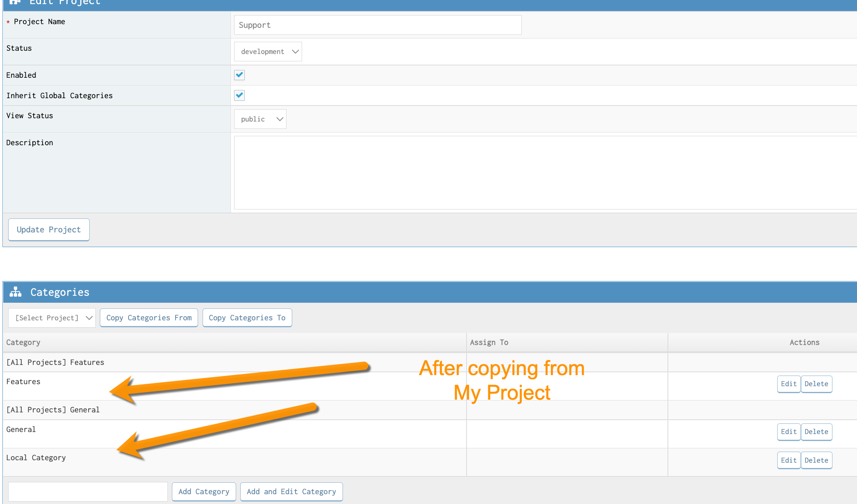This screenshot has width=857, height=504.
Task: Click the Add Category button
Action: pyautogui.click(x=204, y=491)
